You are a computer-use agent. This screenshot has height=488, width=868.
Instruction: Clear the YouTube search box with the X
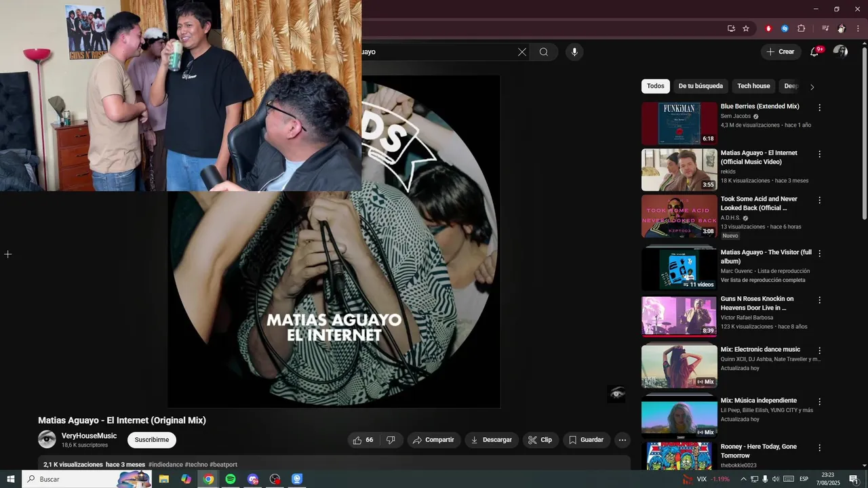coord(522,52)
